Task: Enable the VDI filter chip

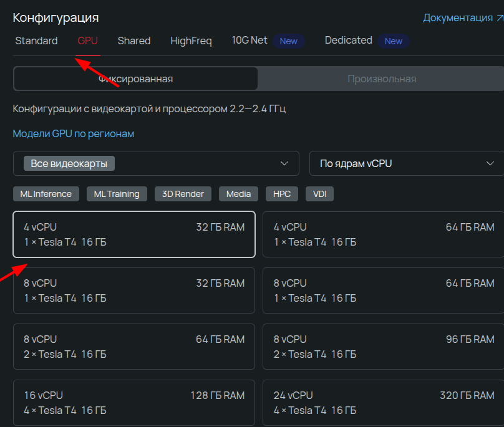Action: [x=319, y=193]
